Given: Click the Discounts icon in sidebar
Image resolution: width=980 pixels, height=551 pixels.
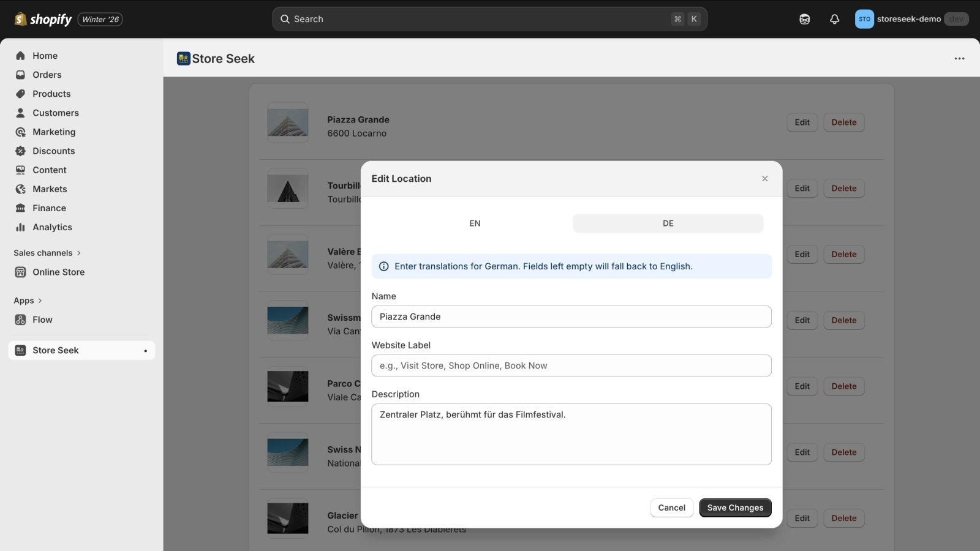Looking at the screenshot, I should point(21,151).
